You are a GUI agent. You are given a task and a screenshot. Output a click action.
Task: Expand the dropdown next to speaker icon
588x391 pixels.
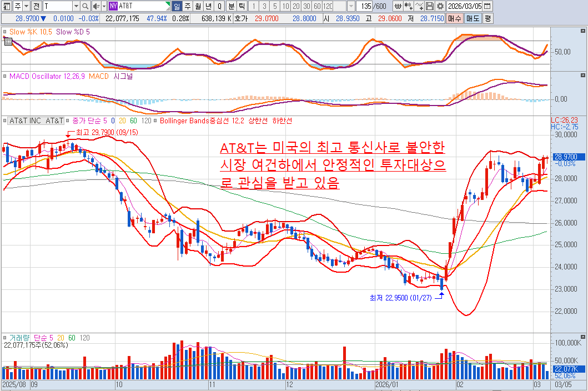coord(104,6)
